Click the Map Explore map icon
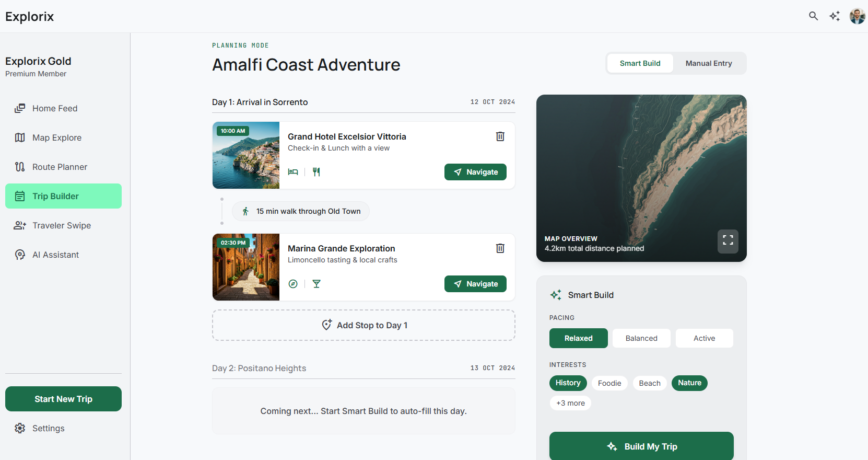868x460 pixels. [20, 137]
